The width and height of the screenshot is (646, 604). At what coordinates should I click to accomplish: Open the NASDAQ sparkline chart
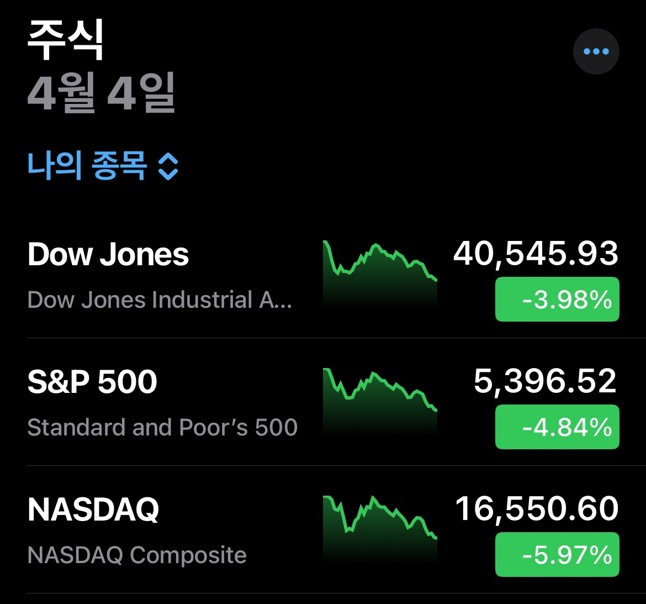click(379, 521)
